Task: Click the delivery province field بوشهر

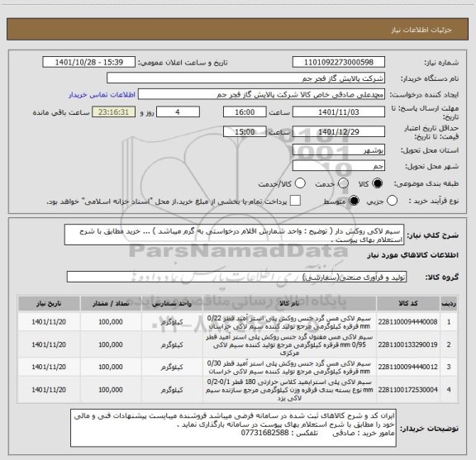Action: [339, 150]
